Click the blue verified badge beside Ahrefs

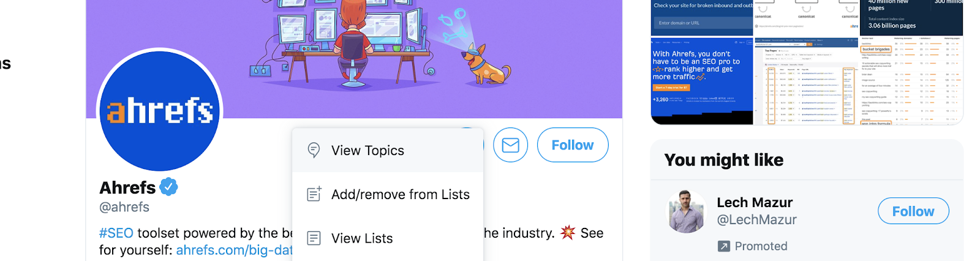click(x=168, y=187)
